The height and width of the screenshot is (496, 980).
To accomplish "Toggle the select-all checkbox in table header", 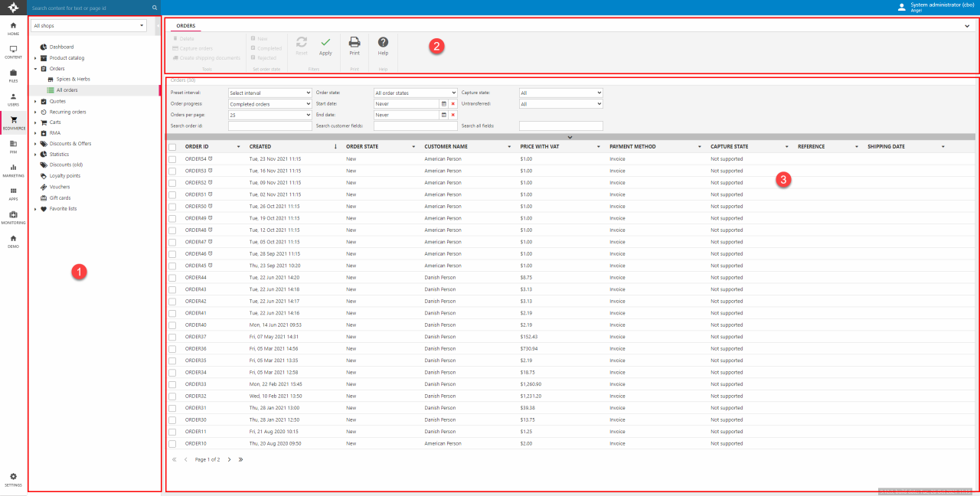I will [x=172, y=147].
